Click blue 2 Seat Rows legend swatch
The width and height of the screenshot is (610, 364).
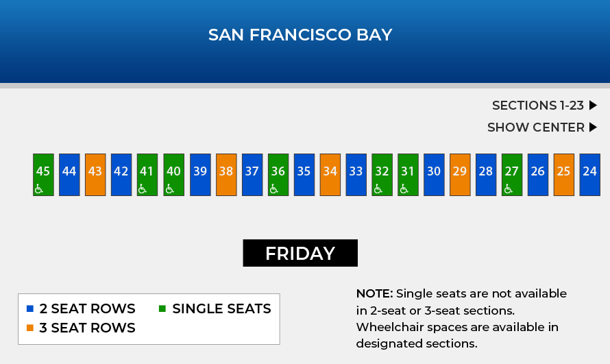coord(30,308)
